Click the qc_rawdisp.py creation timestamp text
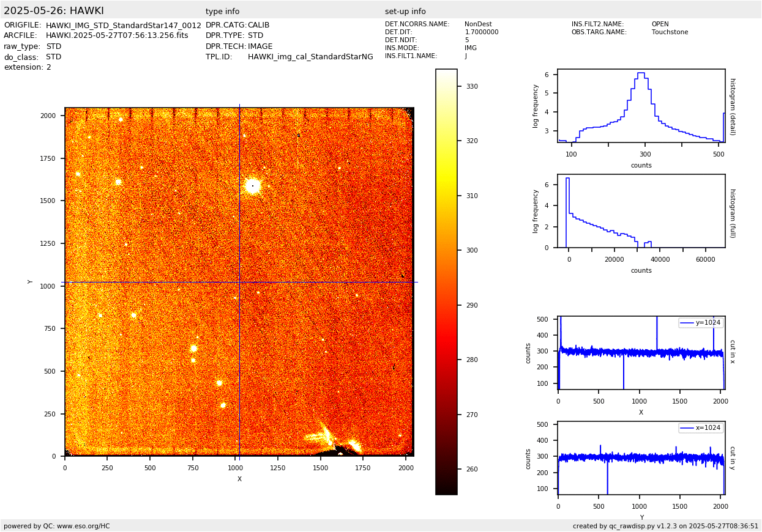The height and width of the screenshot is (532, 762). coord(665,526)
